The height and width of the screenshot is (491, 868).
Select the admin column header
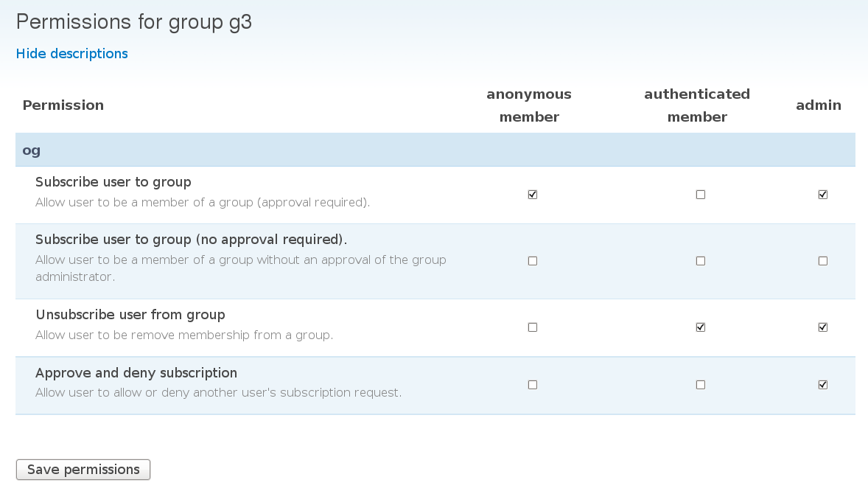[819, 105]
